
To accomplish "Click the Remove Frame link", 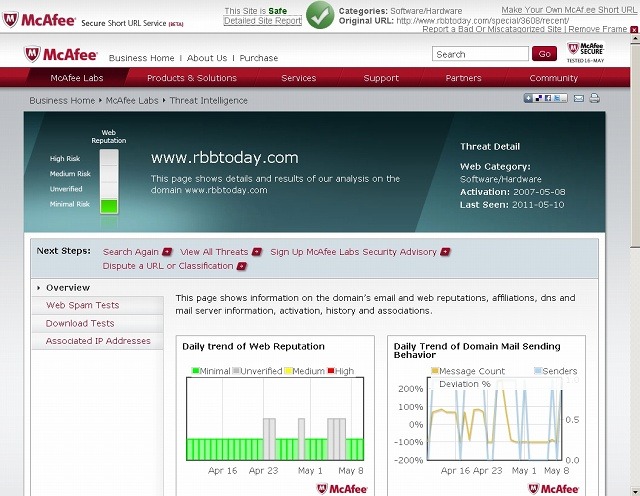I will pyautogui.click(x=598, y=29).
